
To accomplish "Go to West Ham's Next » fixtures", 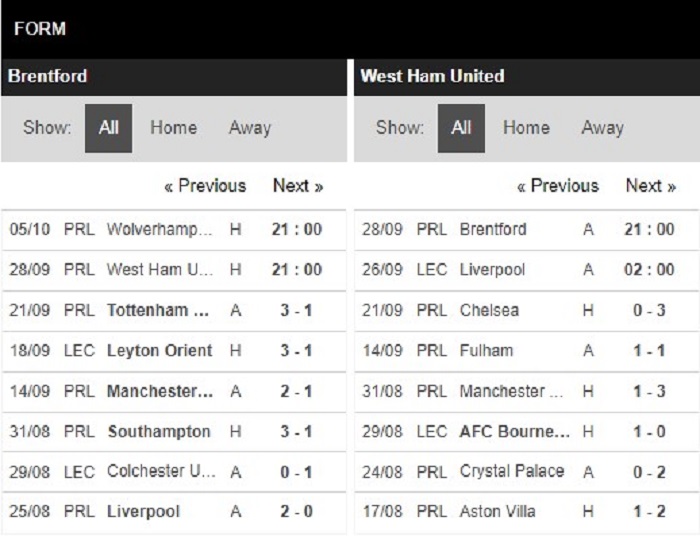I will tap(651, 186).
